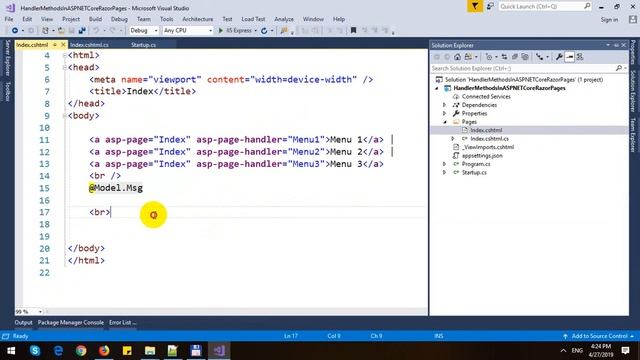The width and height of the screenshot is (640, 360).
Task: Click the Solutions and Folders switch icon
Action: click(468, 57)
